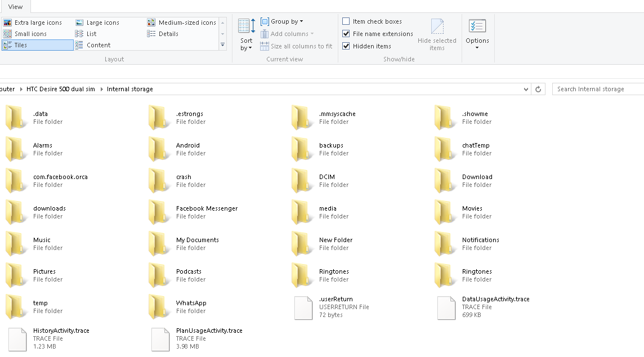Select the capitalized Download folder
The height and width of the screenshot is (357, 644).
[x=464, y=181]
